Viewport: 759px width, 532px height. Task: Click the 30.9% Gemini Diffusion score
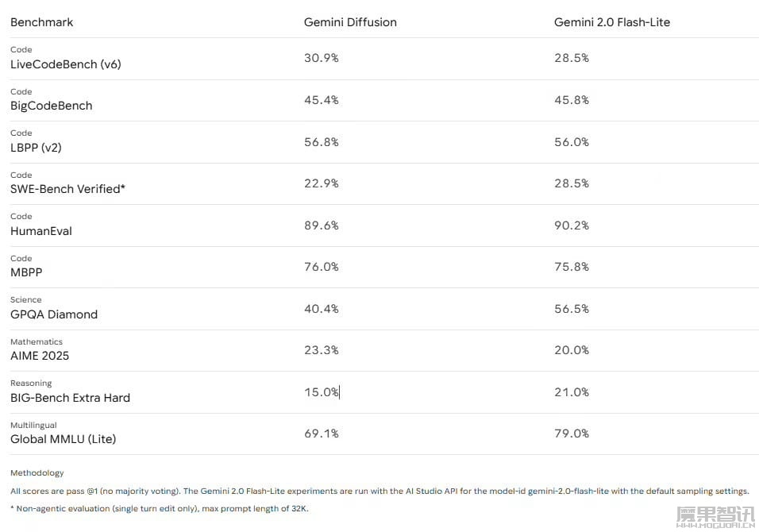322,58
